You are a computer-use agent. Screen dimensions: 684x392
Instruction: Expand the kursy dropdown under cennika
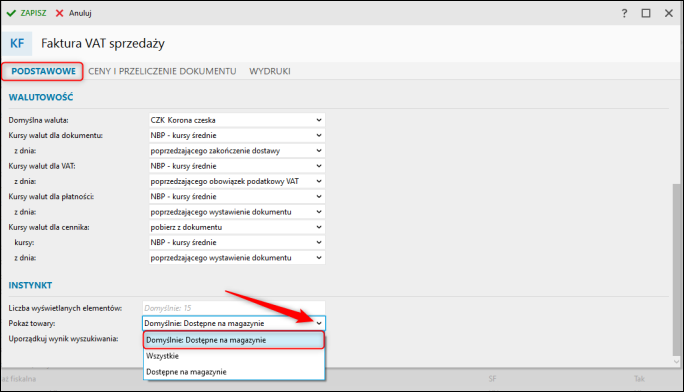tap(237, 242)
